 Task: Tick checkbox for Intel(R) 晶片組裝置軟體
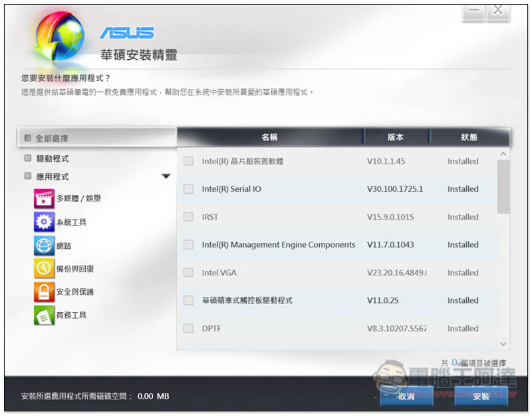[x=188, y=161]
